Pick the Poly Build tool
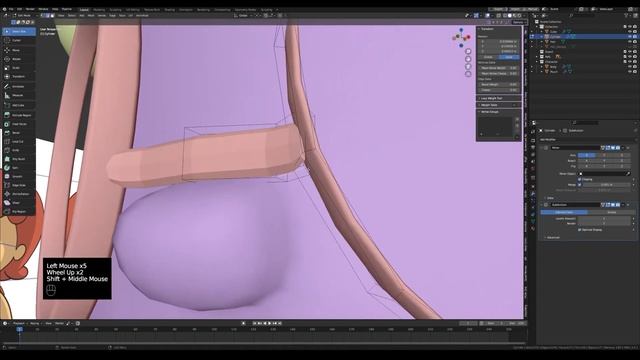The image size is (640, 360). coord(19,159)
